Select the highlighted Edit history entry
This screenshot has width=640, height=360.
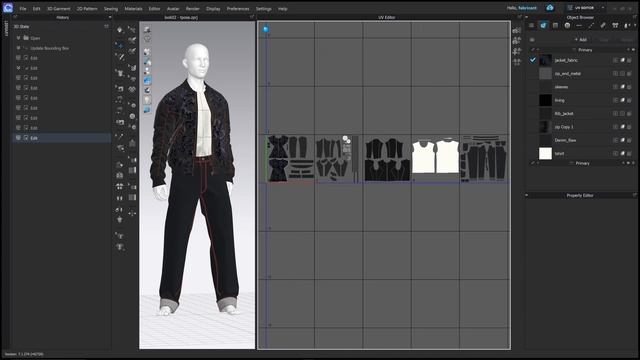pos(62,138)
